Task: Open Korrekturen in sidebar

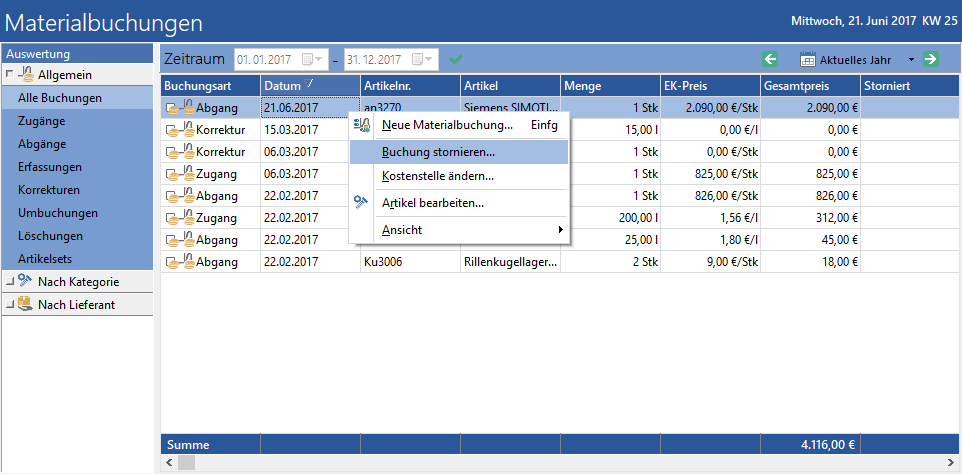Action: point(77,190)
